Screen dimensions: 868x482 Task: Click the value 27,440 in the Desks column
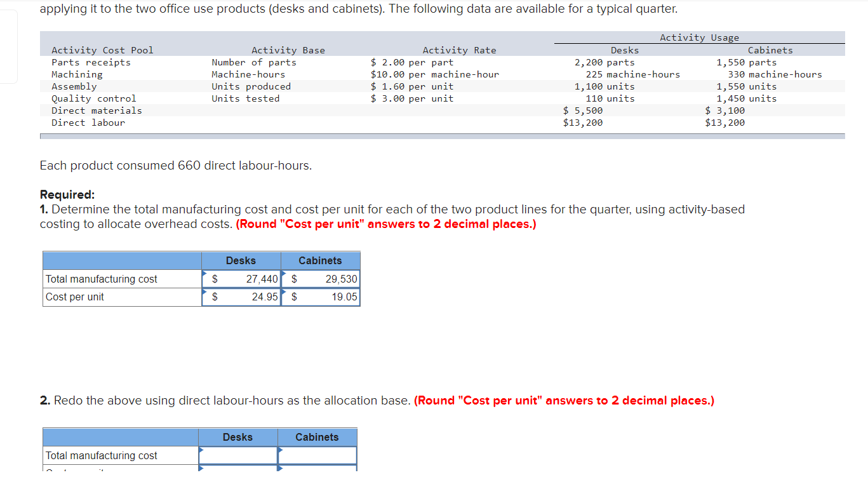pos(263,278)
